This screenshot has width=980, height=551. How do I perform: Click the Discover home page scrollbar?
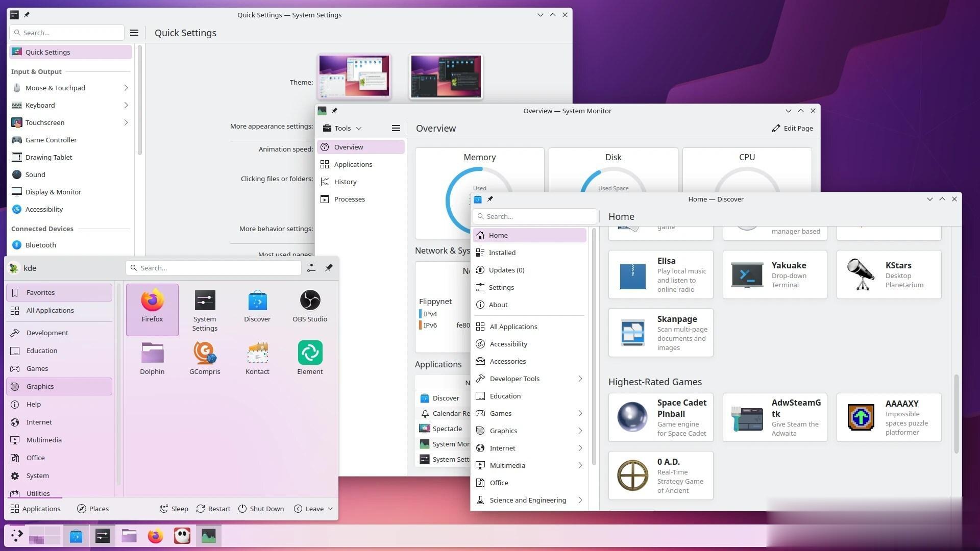coord(956,413)
